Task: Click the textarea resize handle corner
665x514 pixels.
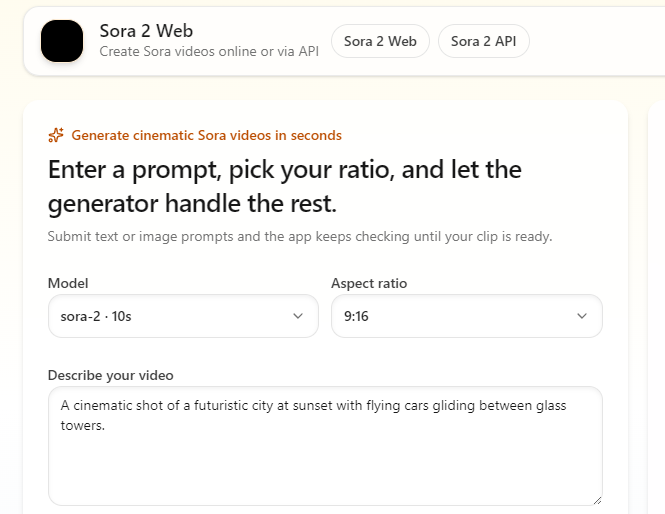Action: pos(597,500)
